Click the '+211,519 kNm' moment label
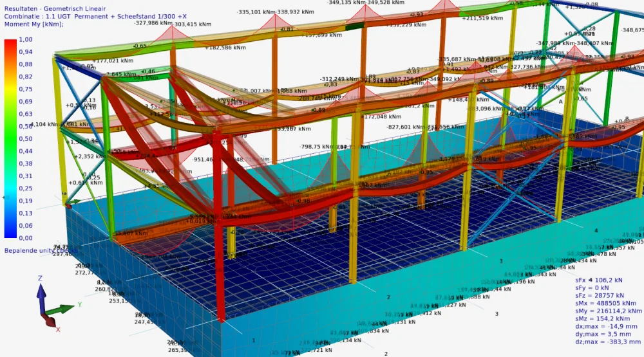Viewport: 644px width, 357px height. [483, 18]
